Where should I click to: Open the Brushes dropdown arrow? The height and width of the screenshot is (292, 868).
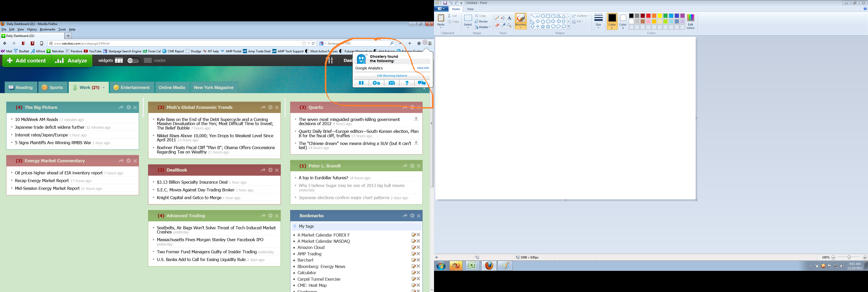pos(521,28)
